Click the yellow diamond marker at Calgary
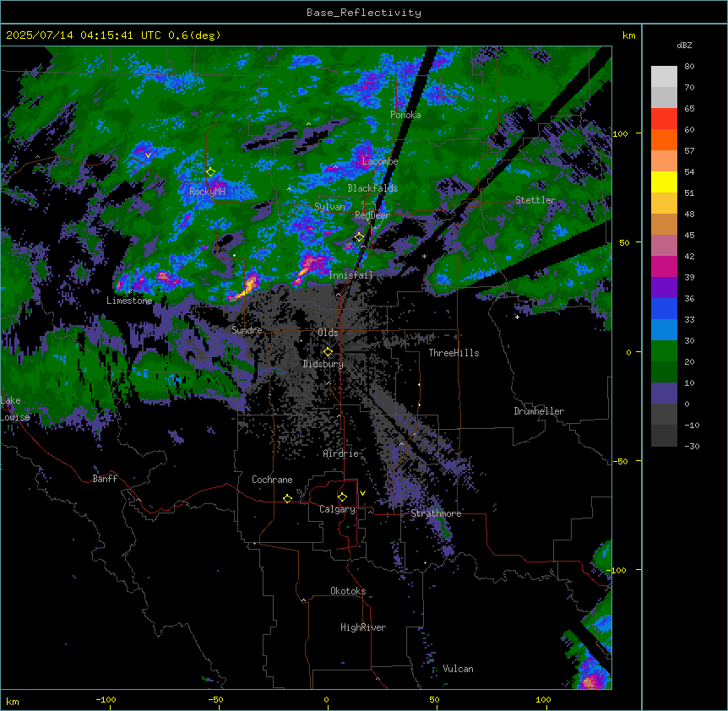 pos(342,497)
